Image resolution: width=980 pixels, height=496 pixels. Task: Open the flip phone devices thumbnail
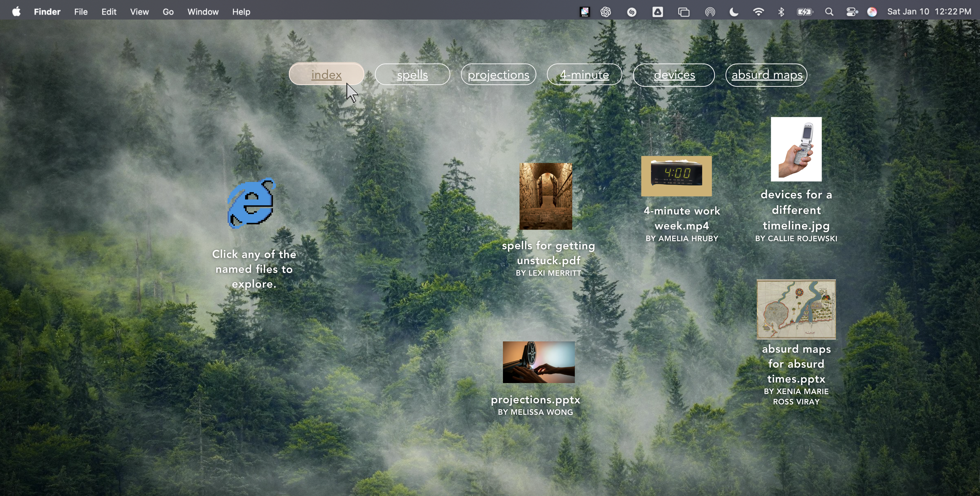click(x=796, y=149)
